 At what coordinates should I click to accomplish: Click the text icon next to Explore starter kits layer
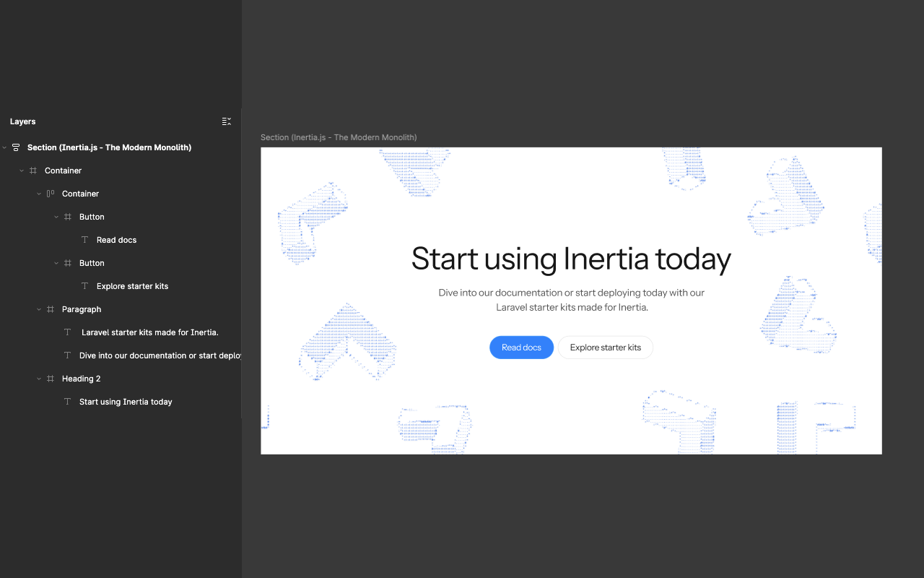click(85, 286)
